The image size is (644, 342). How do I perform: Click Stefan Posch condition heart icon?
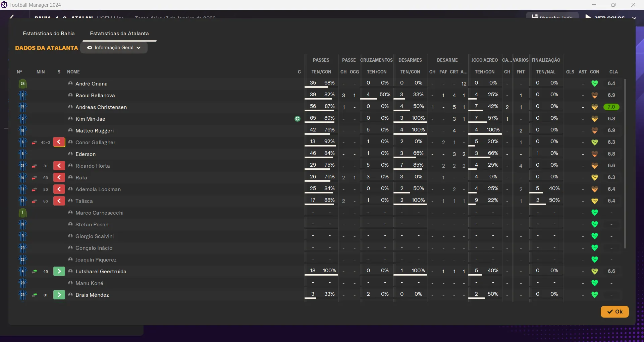pos(595,224)
